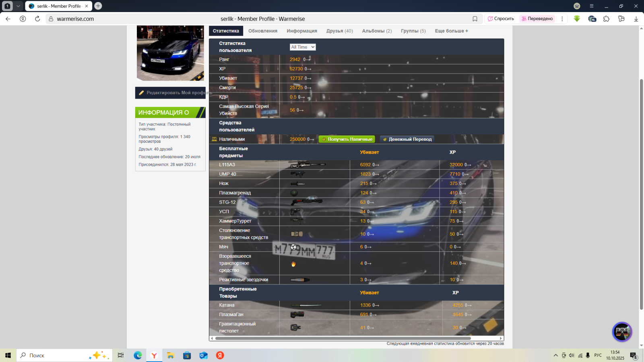
Task: Toggle the Переведено translation button
Action: pos(537,19)
